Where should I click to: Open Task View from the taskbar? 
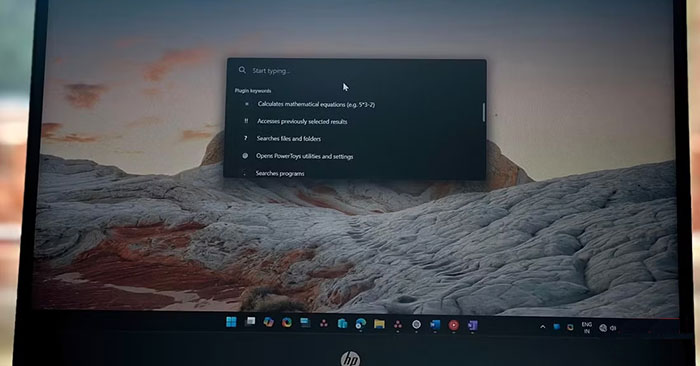tap(250, 322)
